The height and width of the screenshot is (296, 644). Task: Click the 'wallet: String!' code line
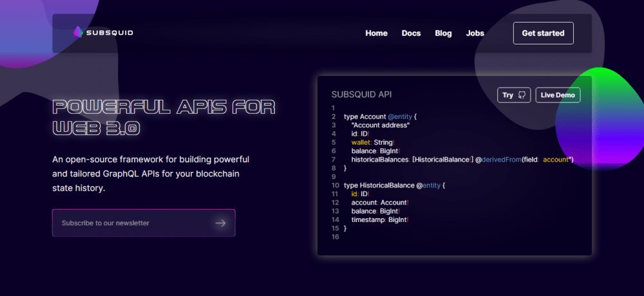373,142
